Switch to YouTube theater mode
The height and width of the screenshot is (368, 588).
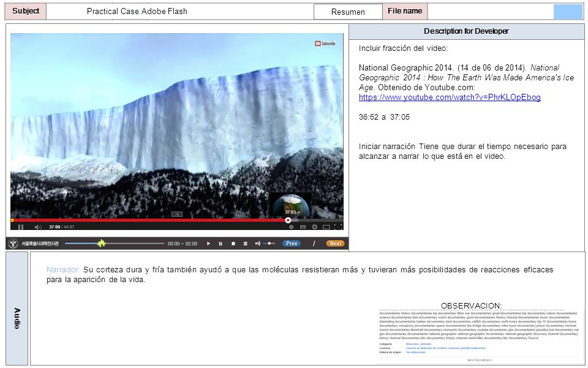pyautogui.click(x=326, y=227)
